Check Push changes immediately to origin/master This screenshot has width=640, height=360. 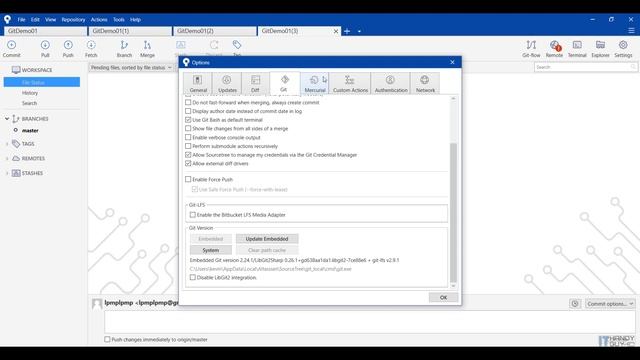click(x=107, y=339)
